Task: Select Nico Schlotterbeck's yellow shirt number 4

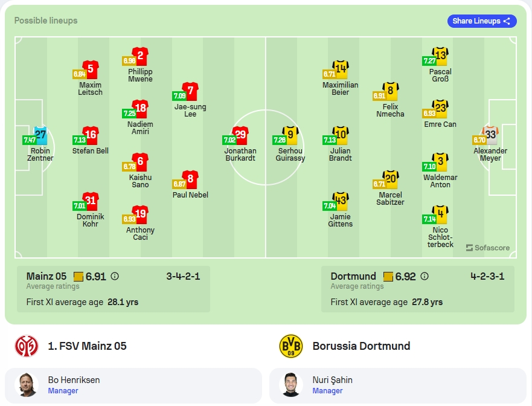Action: pos(441,214)
